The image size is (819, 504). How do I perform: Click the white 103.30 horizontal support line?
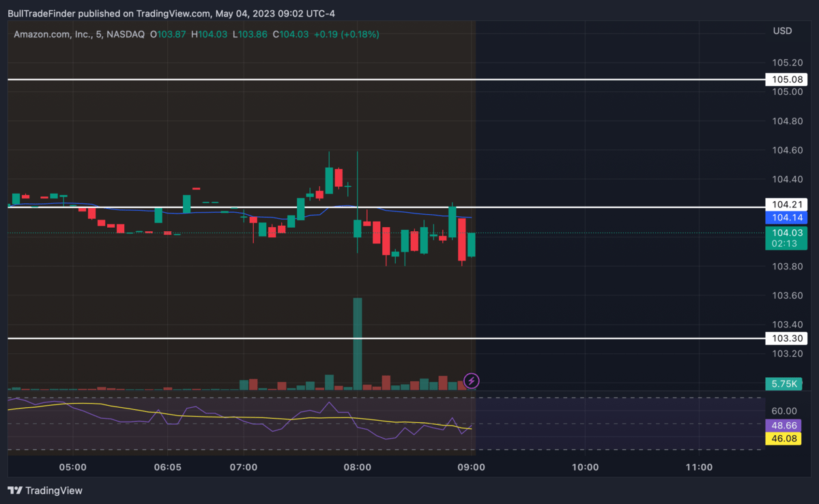click(x=386, y=338)
